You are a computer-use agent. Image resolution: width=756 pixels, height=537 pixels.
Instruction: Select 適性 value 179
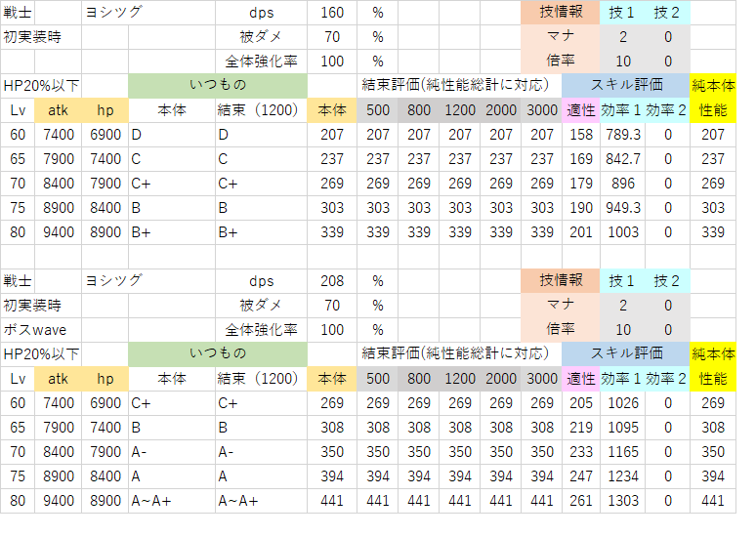[x=581, y=184]
